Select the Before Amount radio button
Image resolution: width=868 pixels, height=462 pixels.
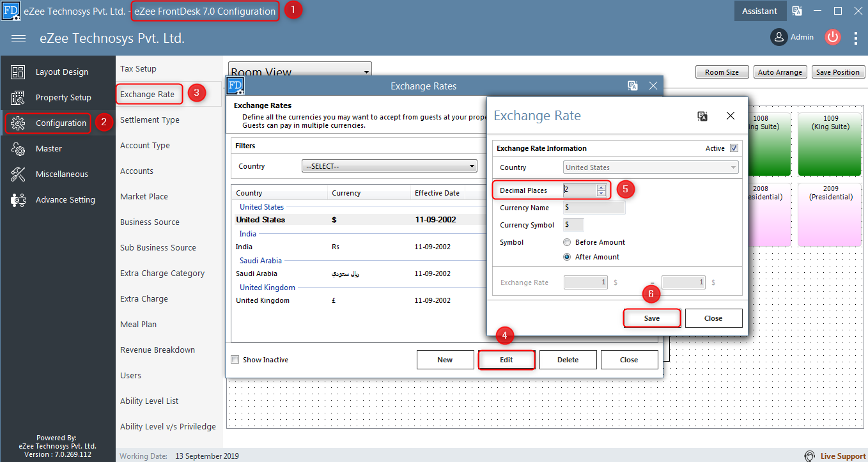tap(567, 242)
